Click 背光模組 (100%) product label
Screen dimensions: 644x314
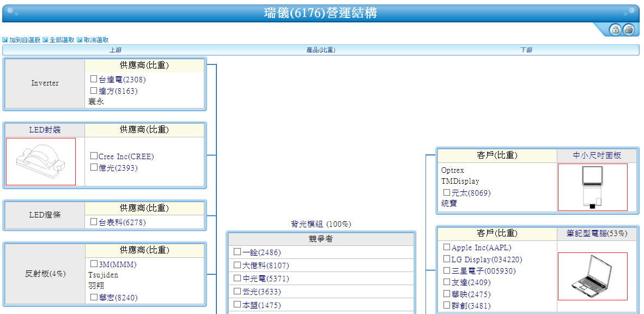click(x=321, y=224)
